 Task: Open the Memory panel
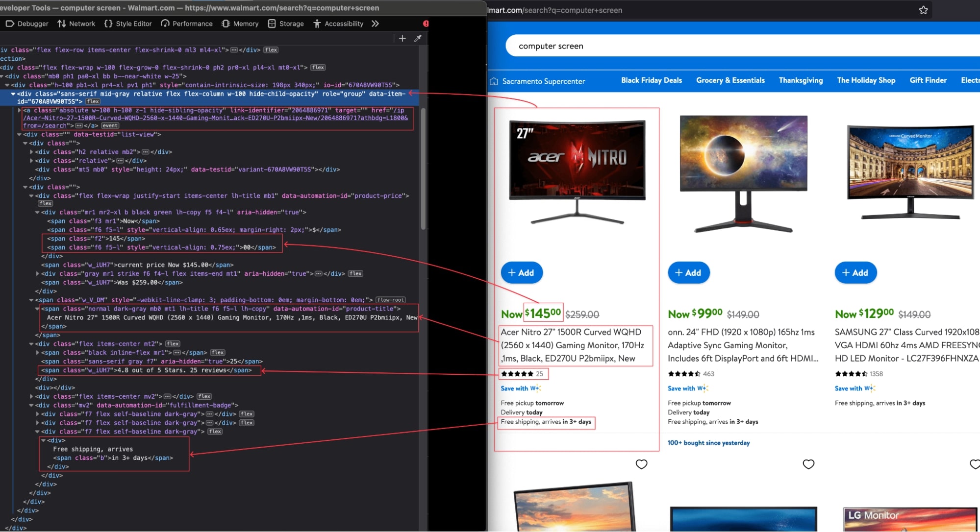coord(240,24)
